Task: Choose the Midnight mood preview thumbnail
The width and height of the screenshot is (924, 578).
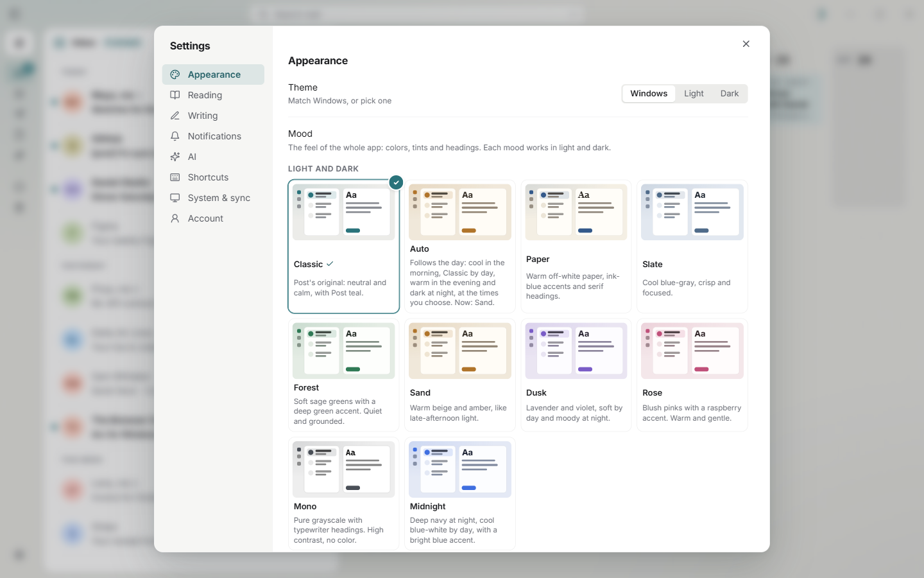Action: (460, 469)
